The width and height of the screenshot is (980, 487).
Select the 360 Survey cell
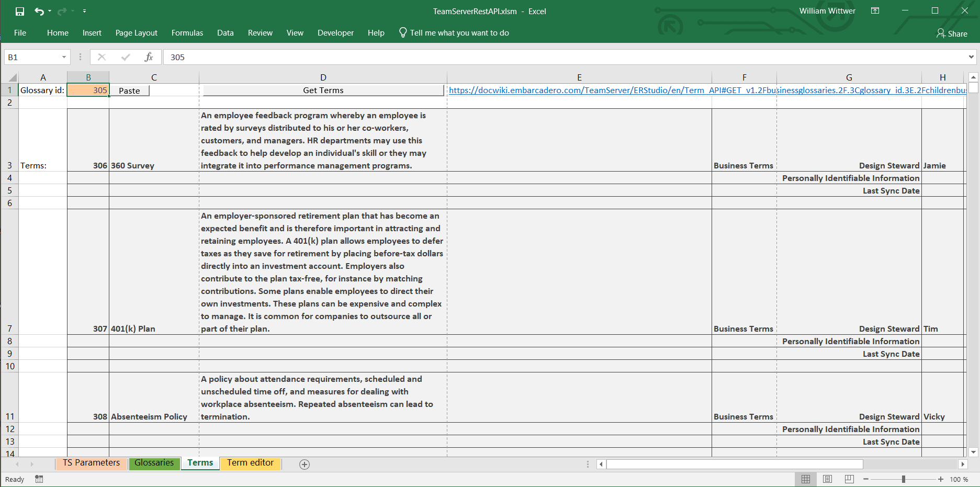[x=154, y=140]
